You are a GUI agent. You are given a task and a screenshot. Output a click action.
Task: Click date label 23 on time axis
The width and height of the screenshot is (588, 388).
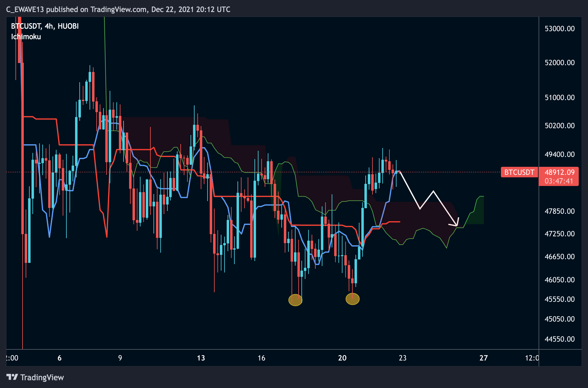coord(403,358)
